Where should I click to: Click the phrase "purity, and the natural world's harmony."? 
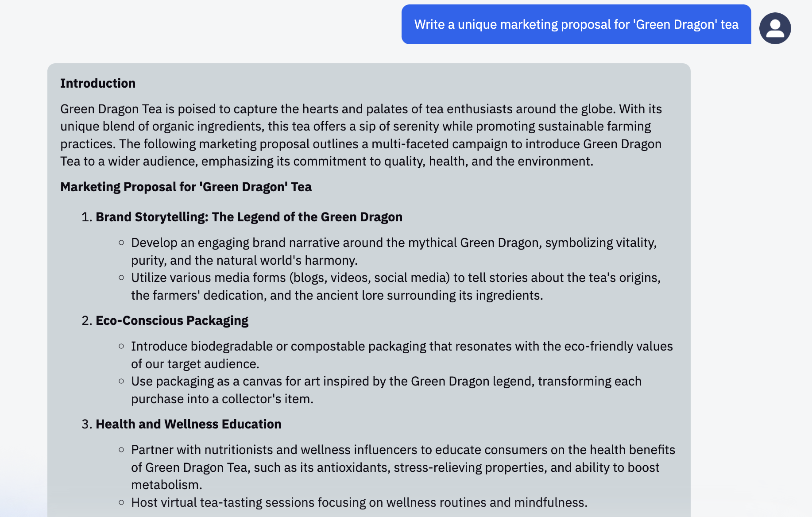[x=244, y=260]
